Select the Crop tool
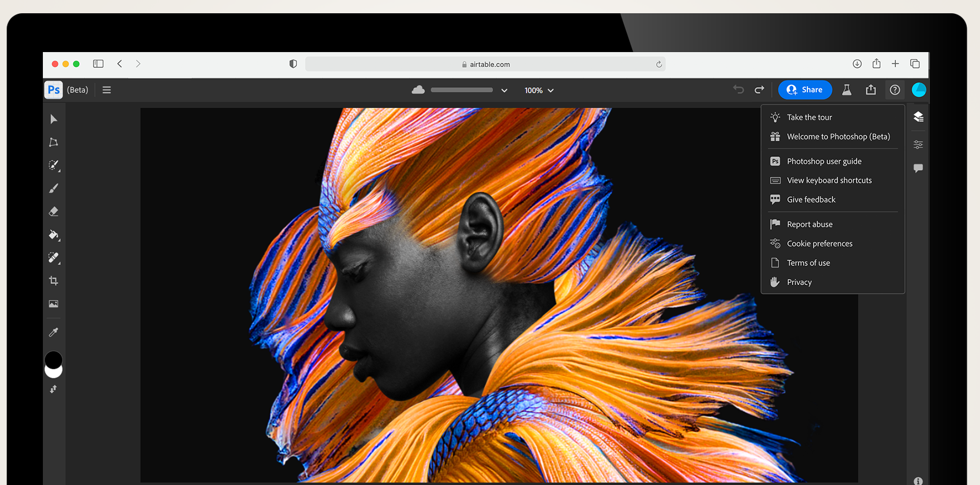The height and width of the screenshot is (485, 980). [53, 280]
